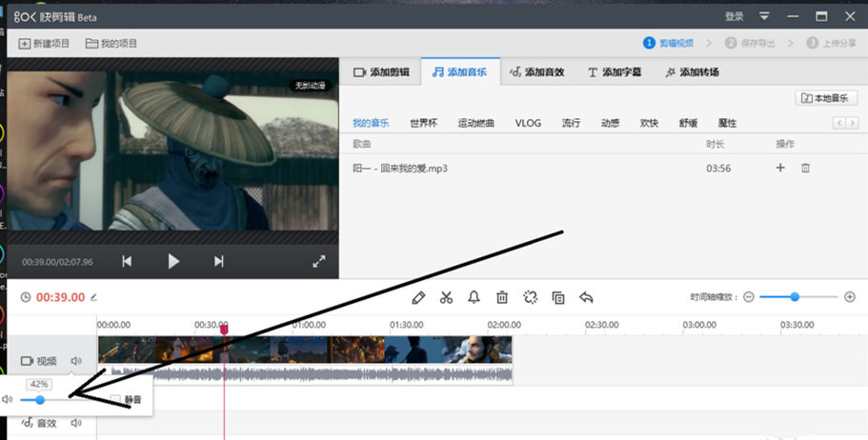This screenshot has width=868, height=440.
Task: Open the 运动燃曲 music category
Action: (476, 123)
